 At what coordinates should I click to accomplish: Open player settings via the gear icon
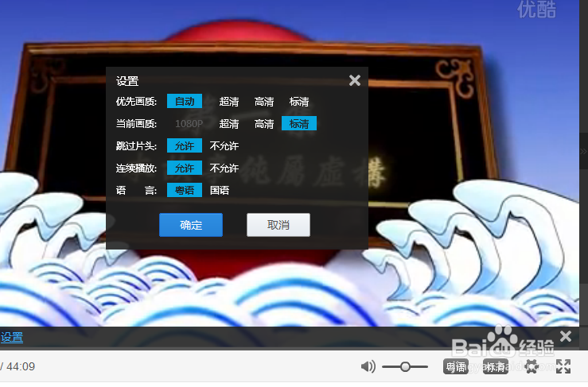click(532, 366)
